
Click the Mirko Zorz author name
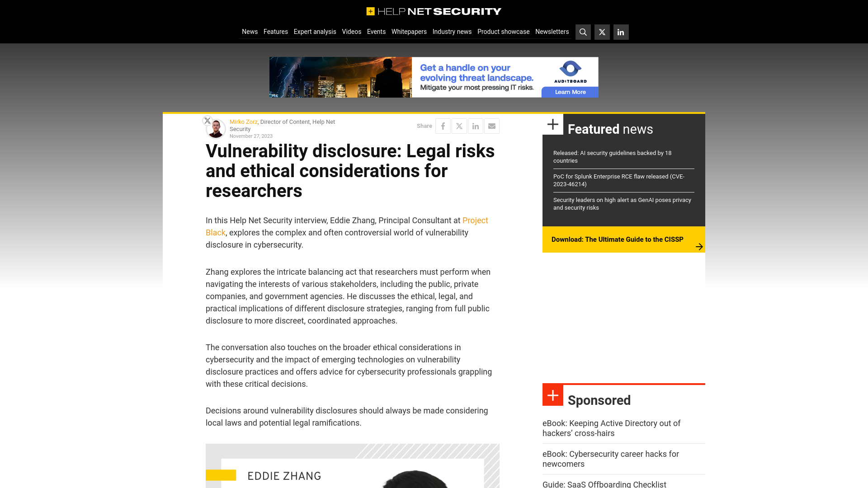click(x=243, y=122)
